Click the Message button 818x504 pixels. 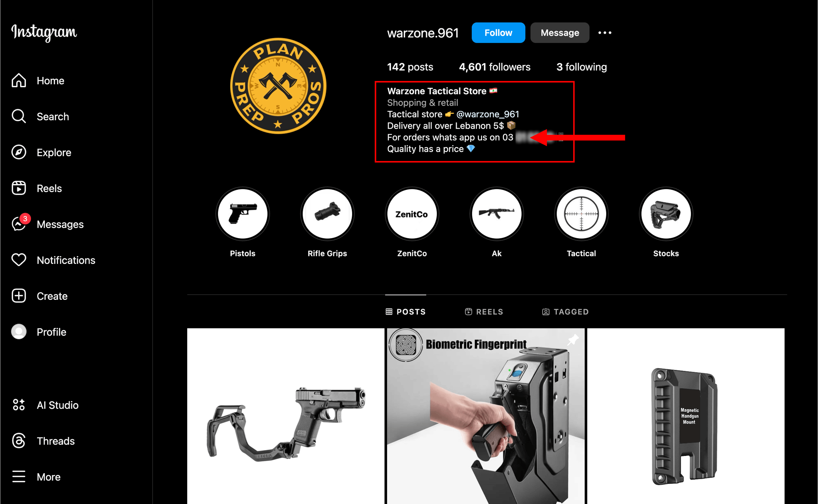pos(560,33)
